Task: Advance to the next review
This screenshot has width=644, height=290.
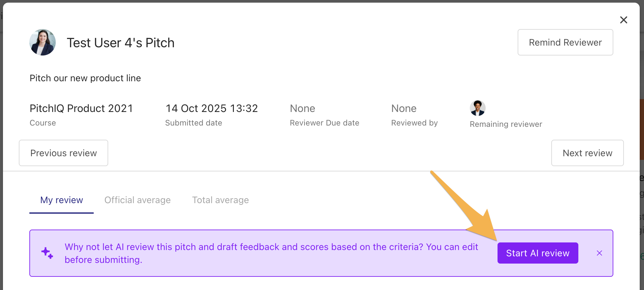Action: point(587,153)
